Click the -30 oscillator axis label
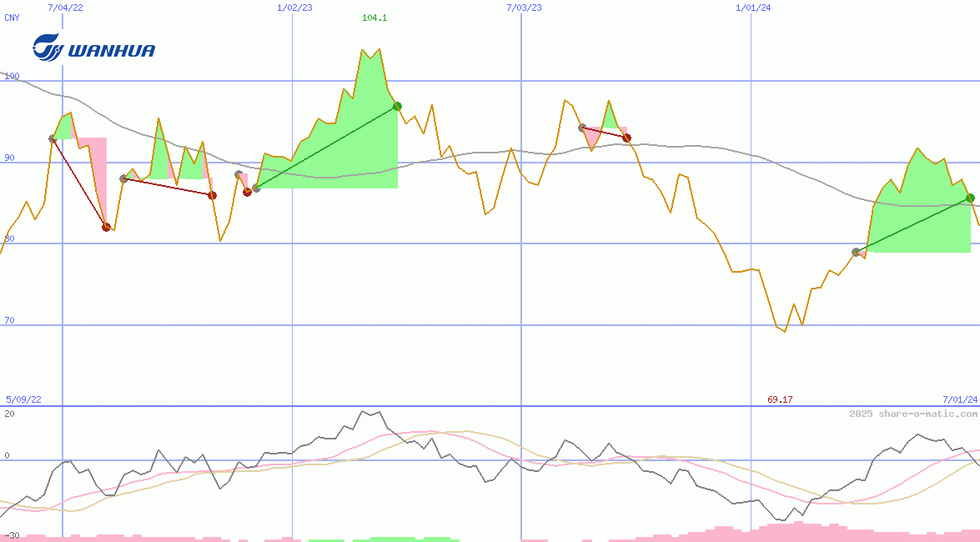Viewport: 980px width, 542px height. tap(12, 536)
